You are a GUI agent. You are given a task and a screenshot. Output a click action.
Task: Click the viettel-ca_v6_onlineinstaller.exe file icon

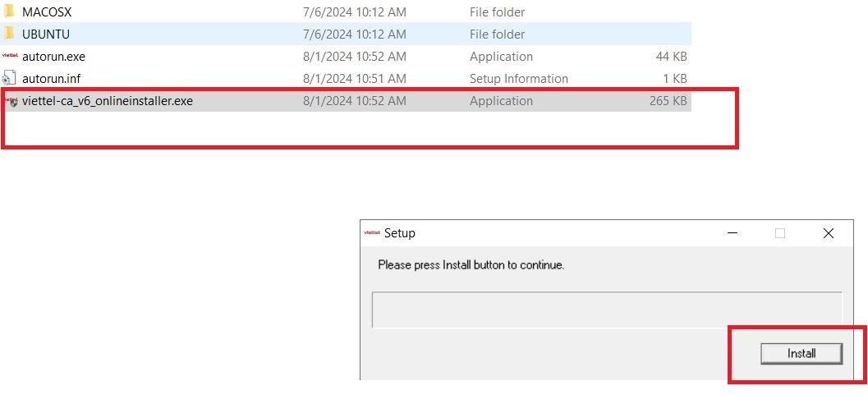[11, 101]
